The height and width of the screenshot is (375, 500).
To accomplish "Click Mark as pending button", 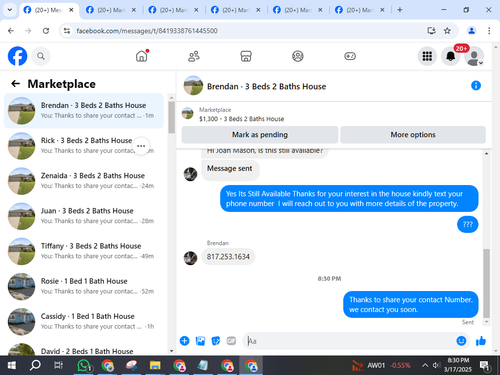I will click(260, 135).
